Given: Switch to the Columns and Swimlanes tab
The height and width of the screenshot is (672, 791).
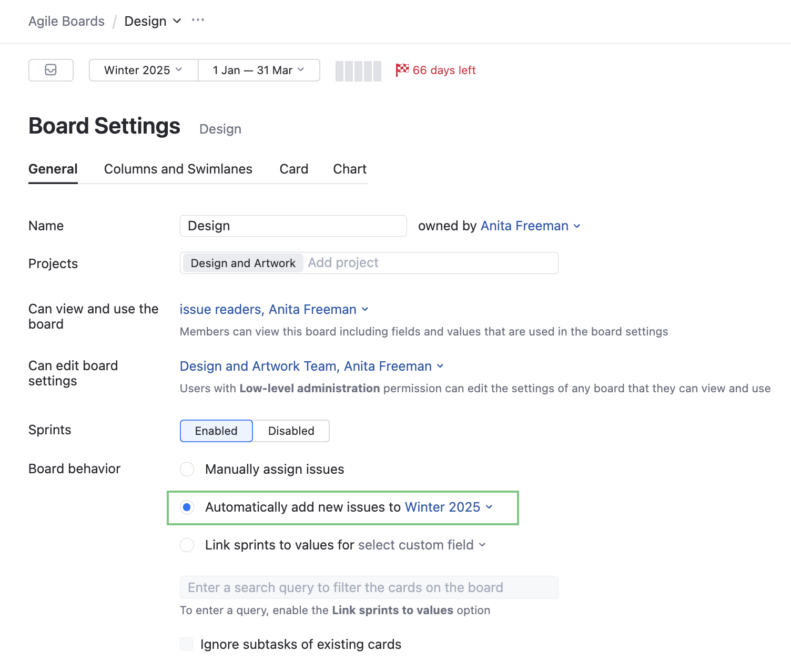Looking at the screenshot, I should coord(178,169).
